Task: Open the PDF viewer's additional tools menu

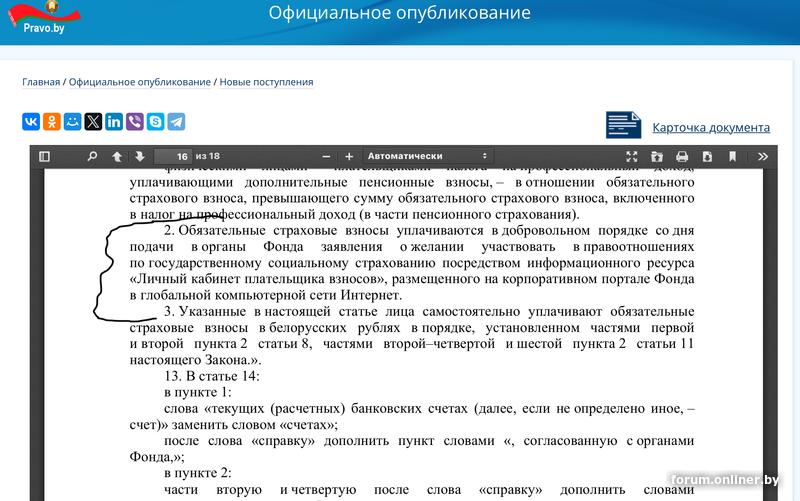Action: coord(763,156)
